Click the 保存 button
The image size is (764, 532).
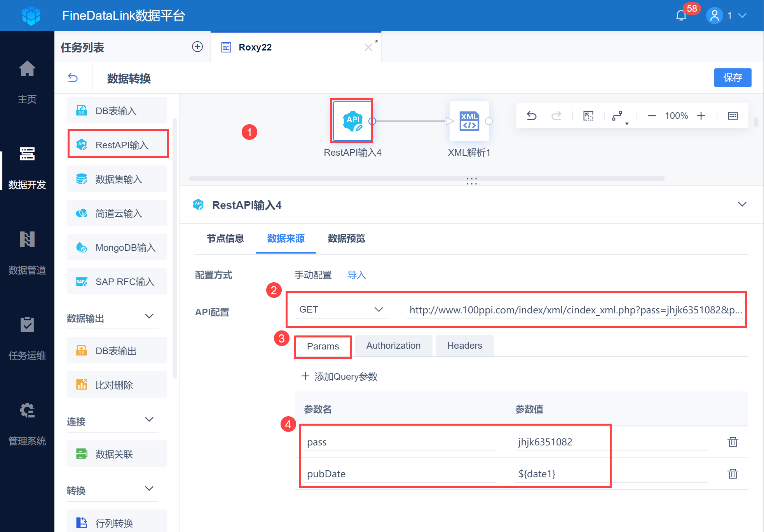click(732, 78)
